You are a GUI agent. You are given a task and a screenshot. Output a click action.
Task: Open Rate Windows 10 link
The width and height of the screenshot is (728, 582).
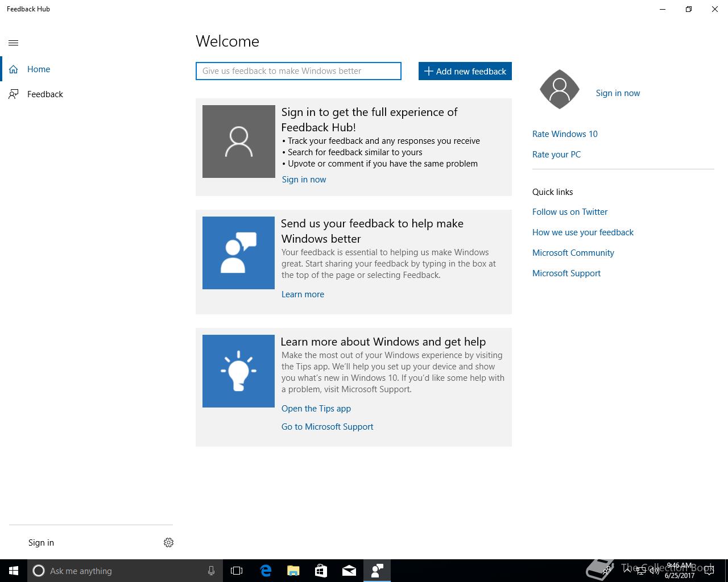click(x=565, y=134)
